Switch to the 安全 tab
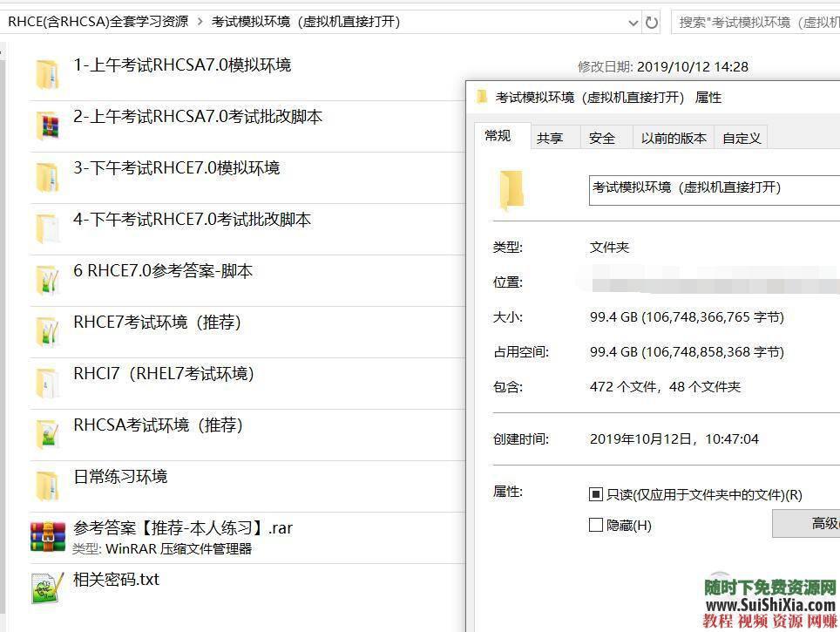Screen dimensions: 840x632 602,137
